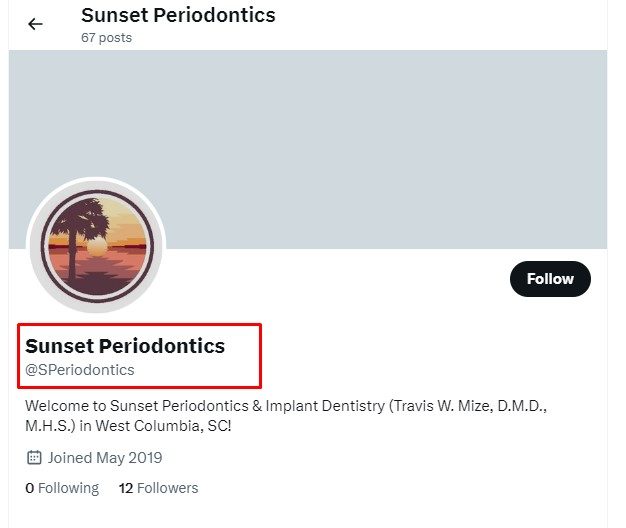Click the back arrow icon
Image resolution: width=626 pixels, height=528 pixels.
point(36,24)
